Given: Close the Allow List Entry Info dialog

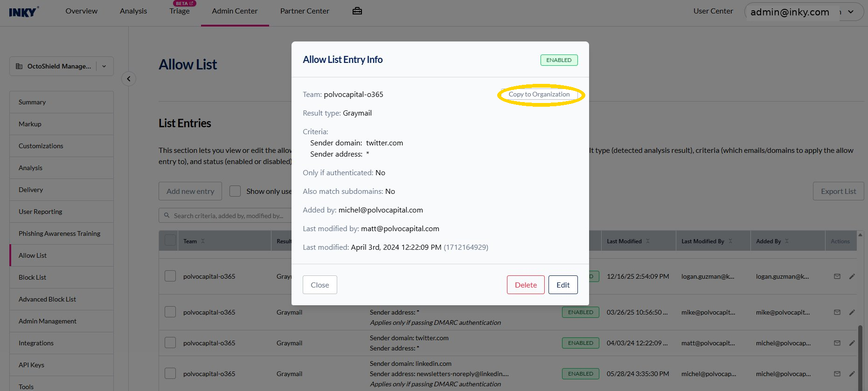Looking at the screenshot, I should (x=320, y=285).
